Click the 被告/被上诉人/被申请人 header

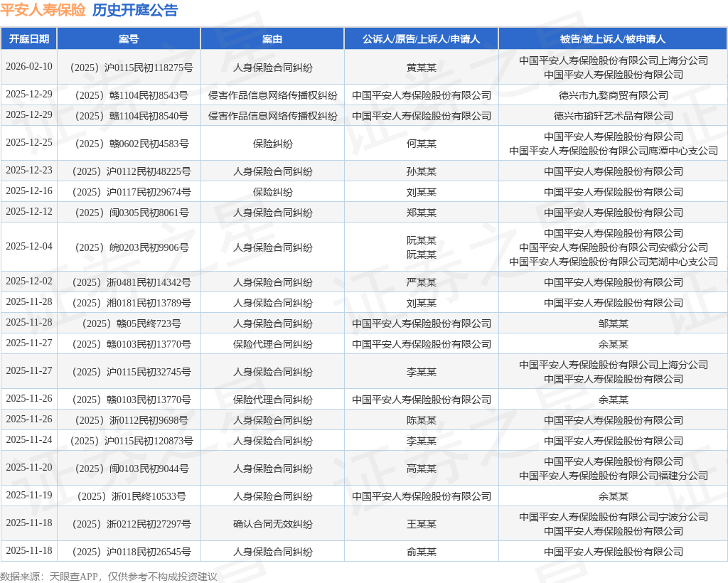pyautogui.click(x=613, y=39)
